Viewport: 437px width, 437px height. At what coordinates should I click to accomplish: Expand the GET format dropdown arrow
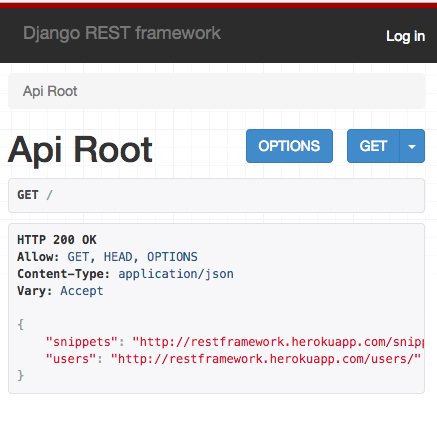click(412, 146)
